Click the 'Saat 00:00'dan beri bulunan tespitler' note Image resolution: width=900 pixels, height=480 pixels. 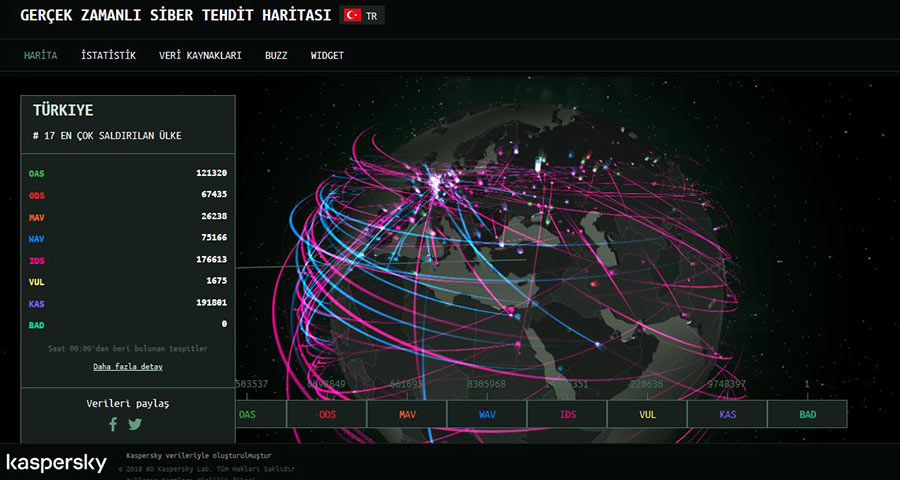tap(128, 349)
